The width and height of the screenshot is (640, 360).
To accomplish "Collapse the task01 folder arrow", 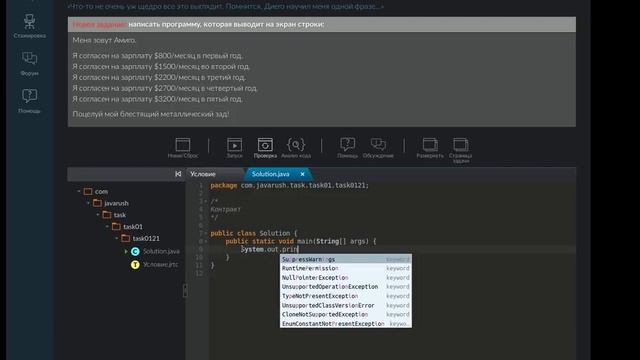I will tap(107, 226).
